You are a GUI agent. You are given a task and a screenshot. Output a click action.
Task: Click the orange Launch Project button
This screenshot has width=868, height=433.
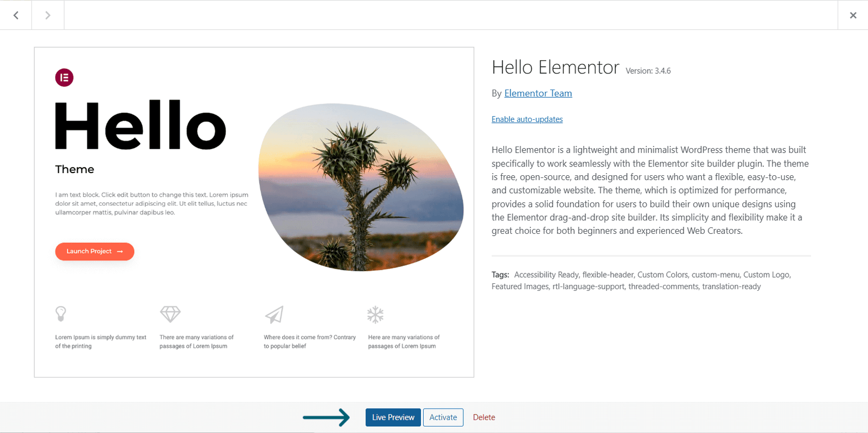pos(94,251)
